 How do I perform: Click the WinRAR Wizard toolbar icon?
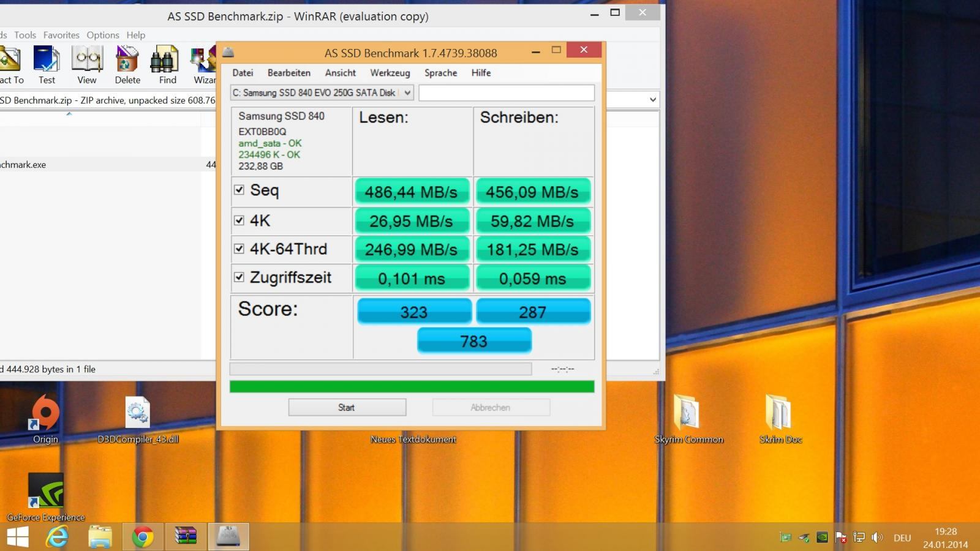pos(203,59)
